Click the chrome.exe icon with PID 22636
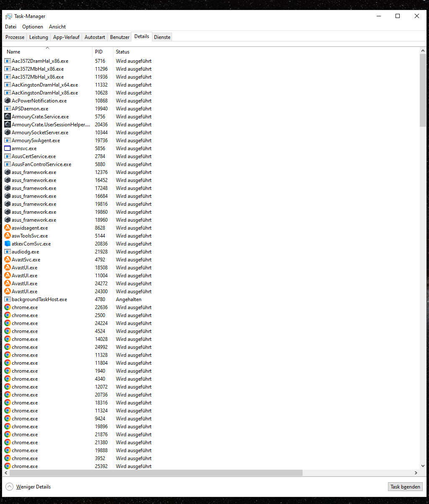Viewport: 429px width, 504px height. [x=8, y=307]
